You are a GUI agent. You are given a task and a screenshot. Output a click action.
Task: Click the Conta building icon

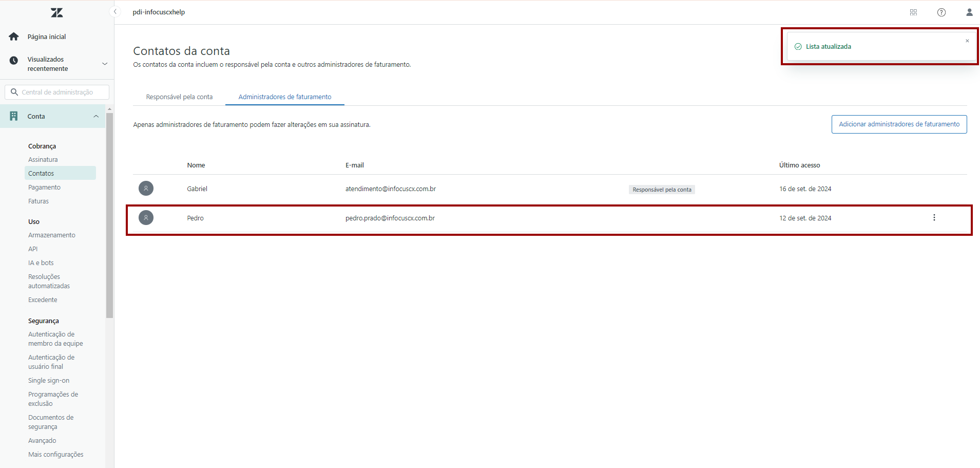14,117
